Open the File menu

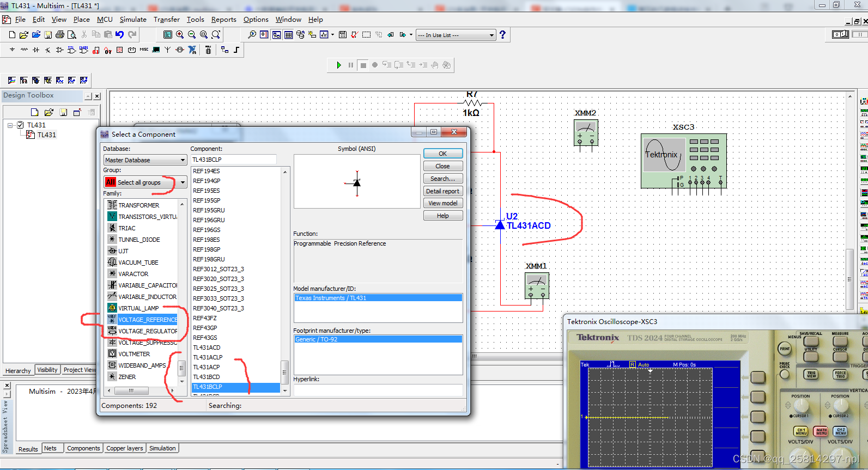point(20,20)
